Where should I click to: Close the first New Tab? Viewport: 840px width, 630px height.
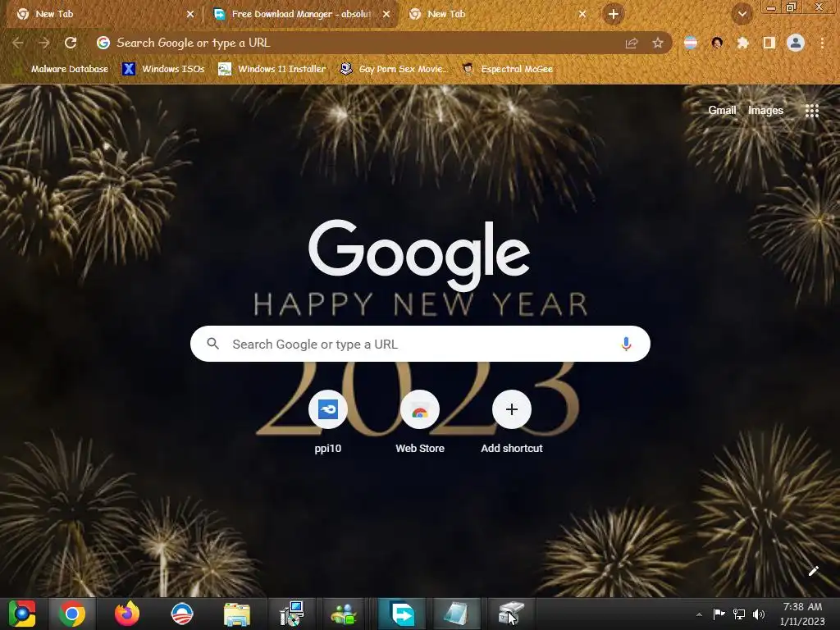pos(190,15)
